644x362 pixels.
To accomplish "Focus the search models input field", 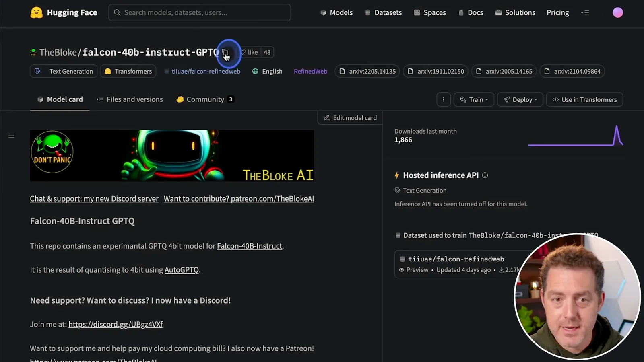I will [200, 12].
